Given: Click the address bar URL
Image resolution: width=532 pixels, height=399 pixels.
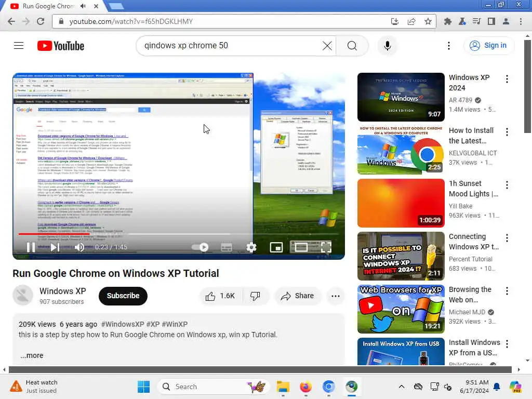Looking at the screenshot, I should click(x=131, y=21).
